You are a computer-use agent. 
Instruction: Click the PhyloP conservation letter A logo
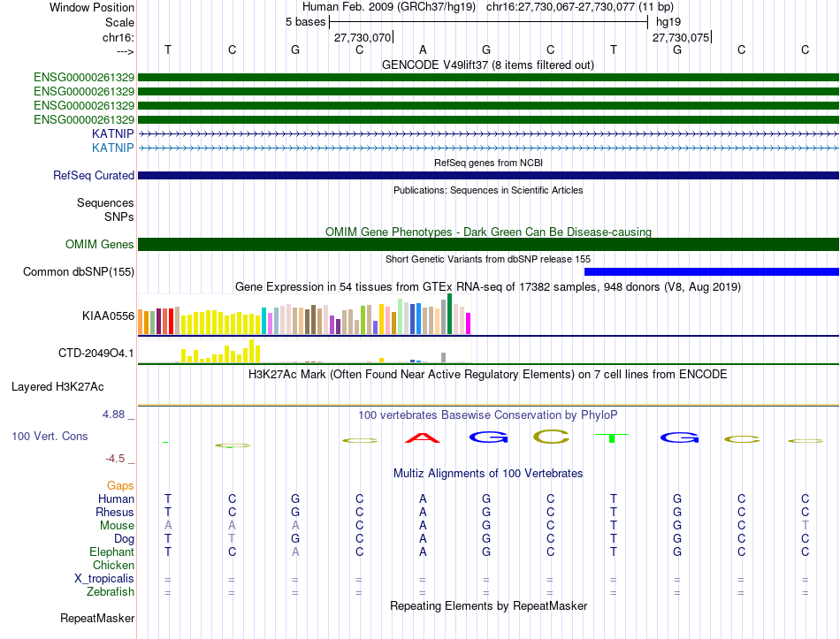coord(423,437)
